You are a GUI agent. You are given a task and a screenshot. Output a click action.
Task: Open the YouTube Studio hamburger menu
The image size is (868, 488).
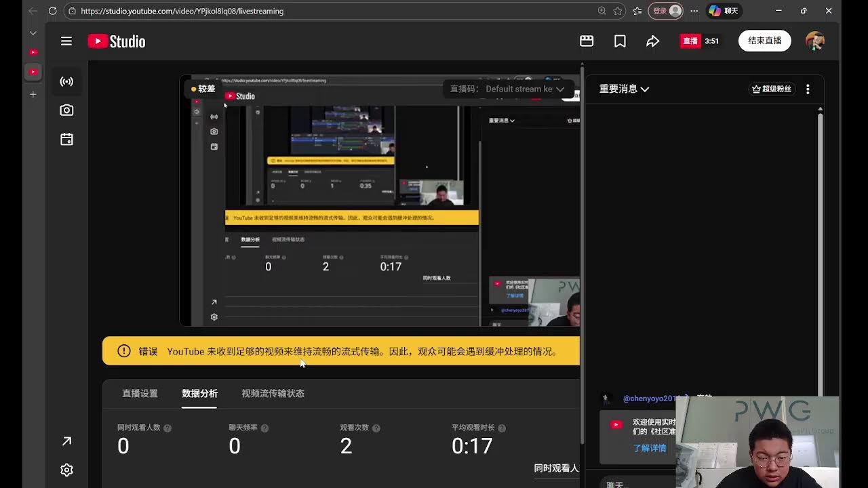66,41
